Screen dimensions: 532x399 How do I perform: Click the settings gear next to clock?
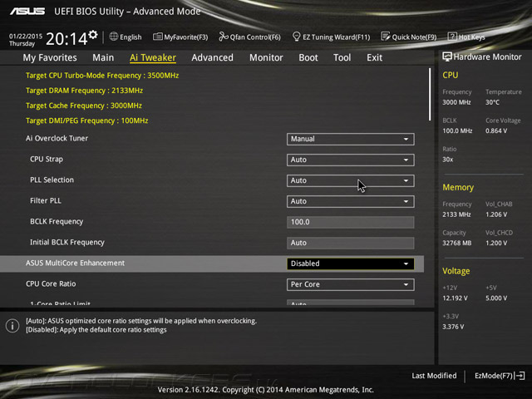93,35
